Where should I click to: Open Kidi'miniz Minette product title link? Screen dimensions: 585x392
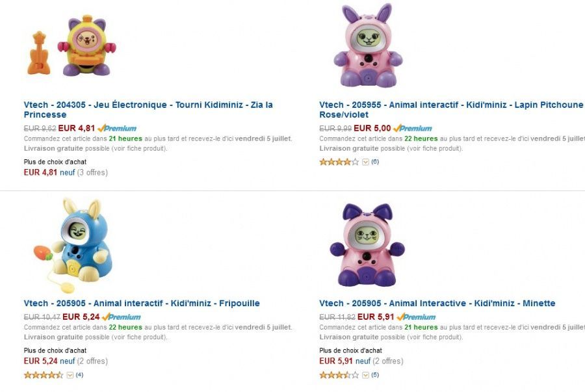tap(437, 303)
